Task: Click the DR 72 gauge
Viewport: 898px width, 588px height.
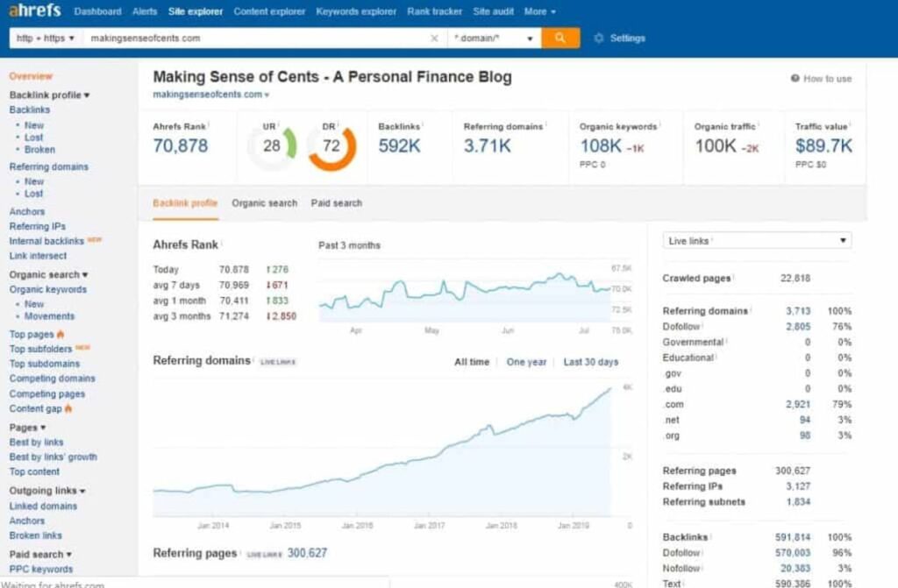Action: 331,146
